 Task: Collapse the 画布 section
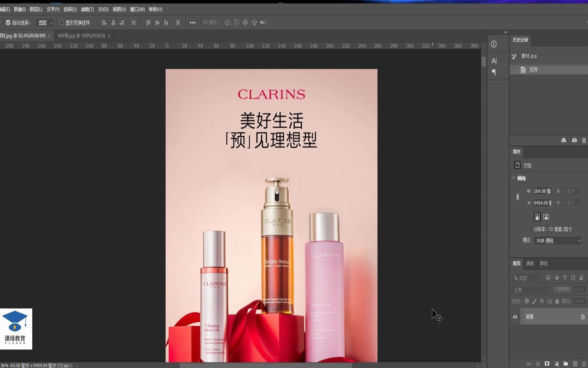[x=514, y=178]
